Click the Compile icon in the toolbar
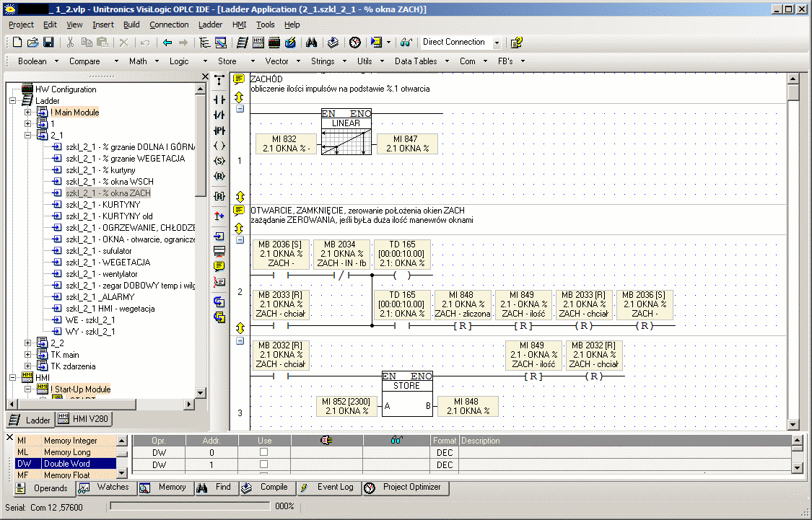The width and height of the screenshot is (812, 520). [333, 43]
